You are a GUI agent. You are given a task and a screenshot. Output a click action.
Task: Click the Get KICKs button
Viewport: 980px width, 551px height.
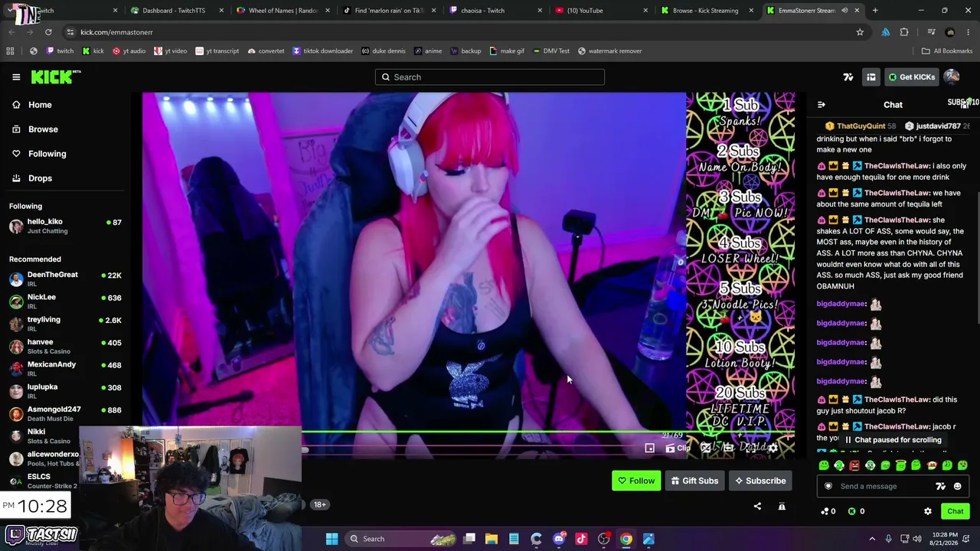pyautogui.click(x=912, y=77)
